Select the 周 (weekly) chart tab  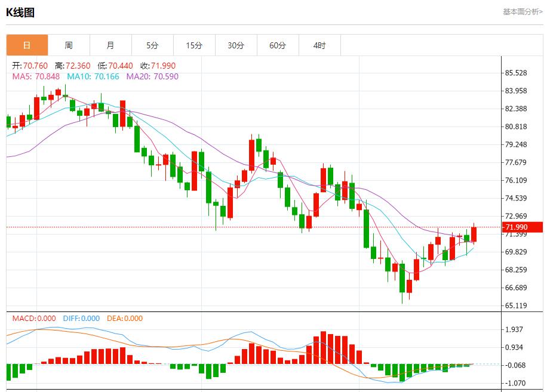click(x=69, y=45)
